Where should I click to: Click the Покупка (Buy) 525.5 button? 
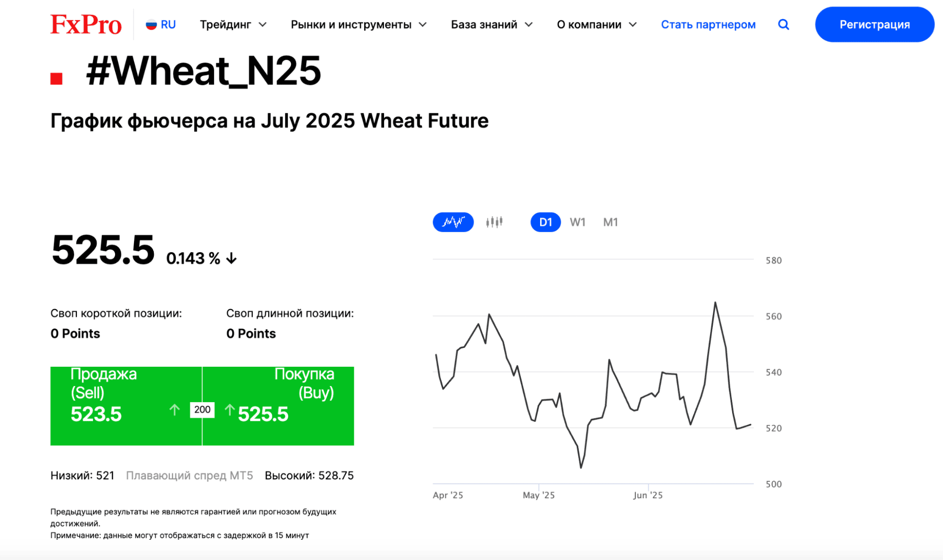tap(278, 406)
